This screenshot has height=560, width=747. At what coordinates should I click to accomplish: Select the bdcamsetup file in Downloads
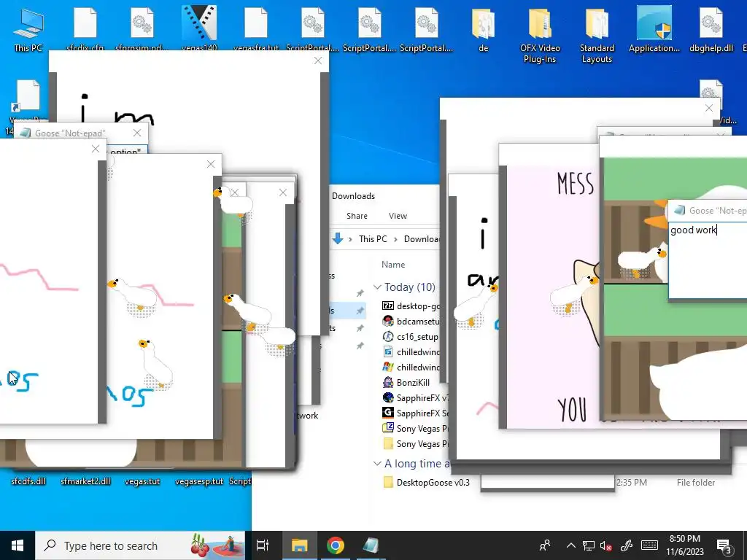411,322
